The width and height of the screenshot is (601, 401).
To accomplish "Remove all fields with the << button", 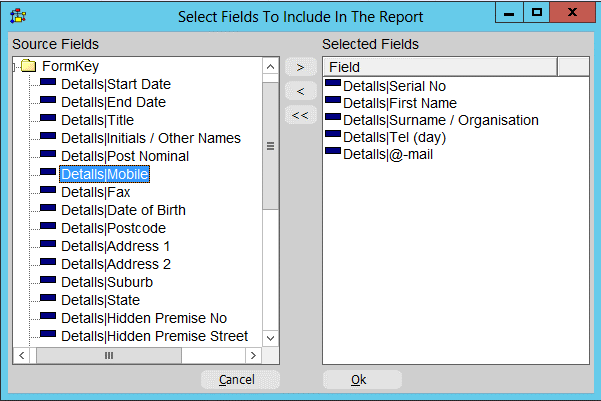I will click(x=300, y=115).
